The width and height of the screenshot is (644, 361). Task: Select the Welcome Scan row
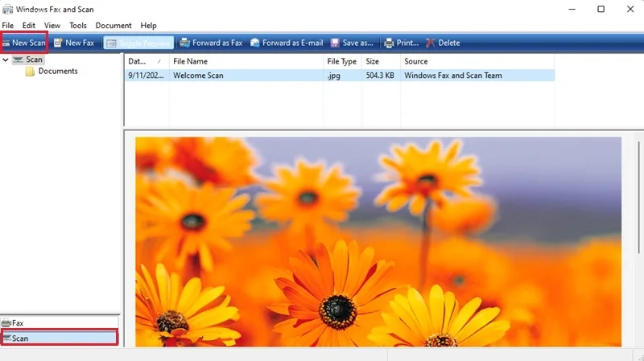[x=339, y=76]
